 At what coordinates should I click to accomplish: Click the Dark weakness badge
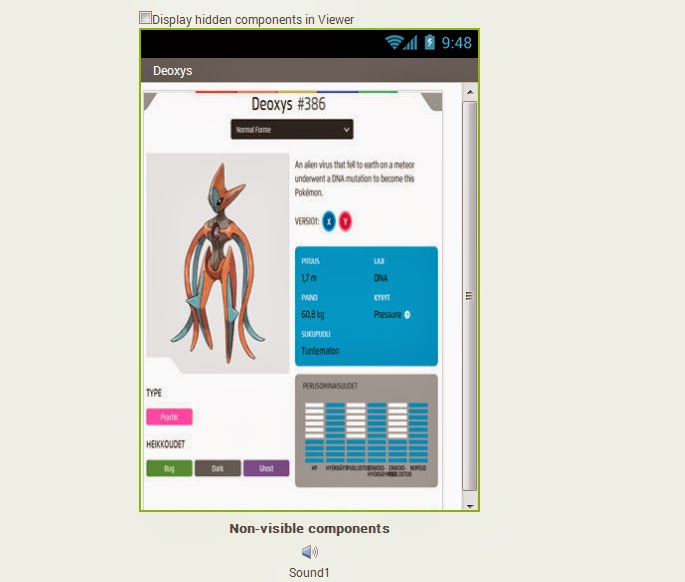pyautogui.click(x=218, y=468)
